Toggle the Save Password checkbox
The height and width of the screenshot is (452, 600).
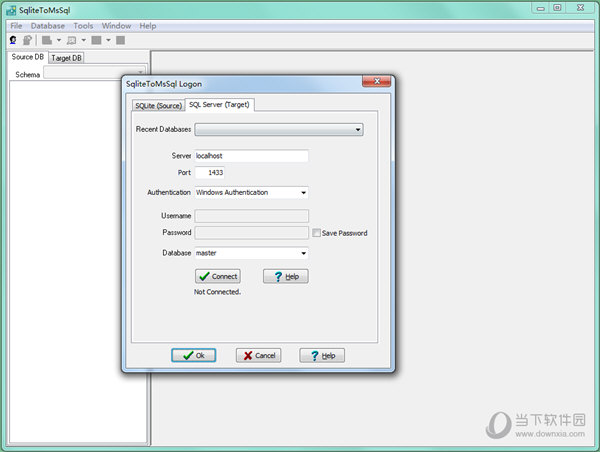click(316, 233)
